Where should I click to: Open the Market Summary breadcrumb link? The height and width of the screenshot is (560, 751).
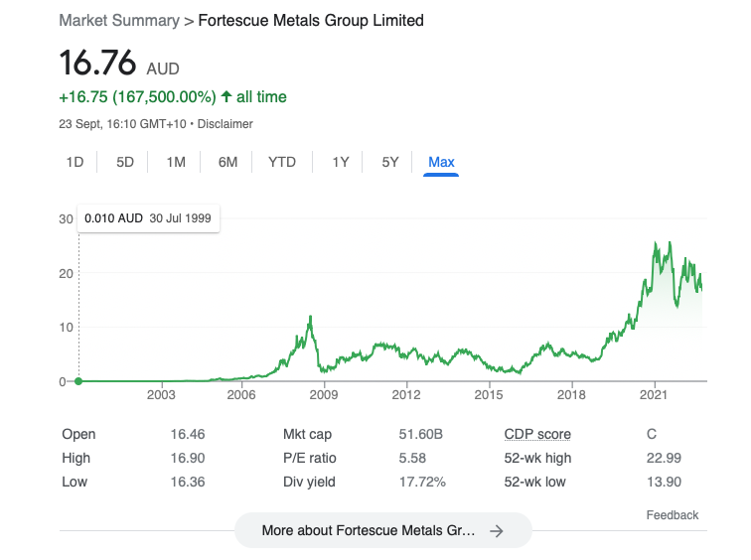coord(119,21)
